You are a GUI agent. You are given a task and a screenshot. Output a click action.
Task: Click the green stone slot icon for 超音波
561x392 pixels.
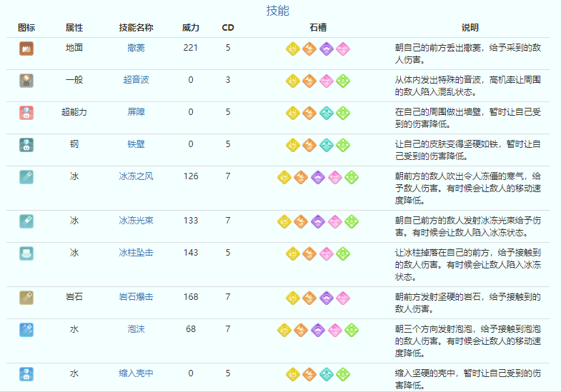tap(343, 80)
